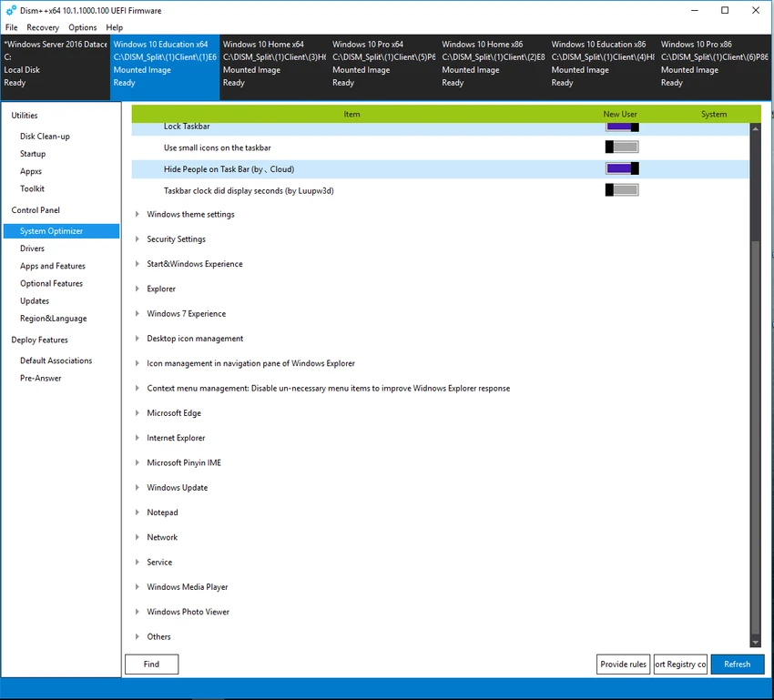
Task: Click the vertical scrollbar thumb
Action: pyautogui.click(x=755, y=438)
